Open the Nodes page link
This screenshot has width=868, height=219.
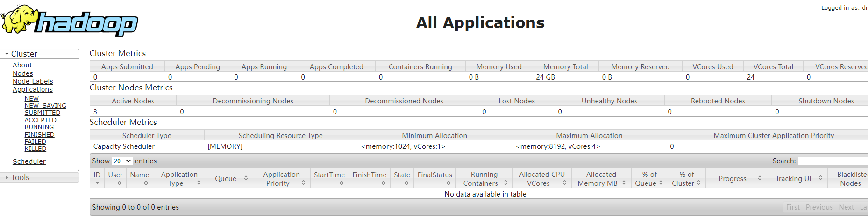coord(23,73)
